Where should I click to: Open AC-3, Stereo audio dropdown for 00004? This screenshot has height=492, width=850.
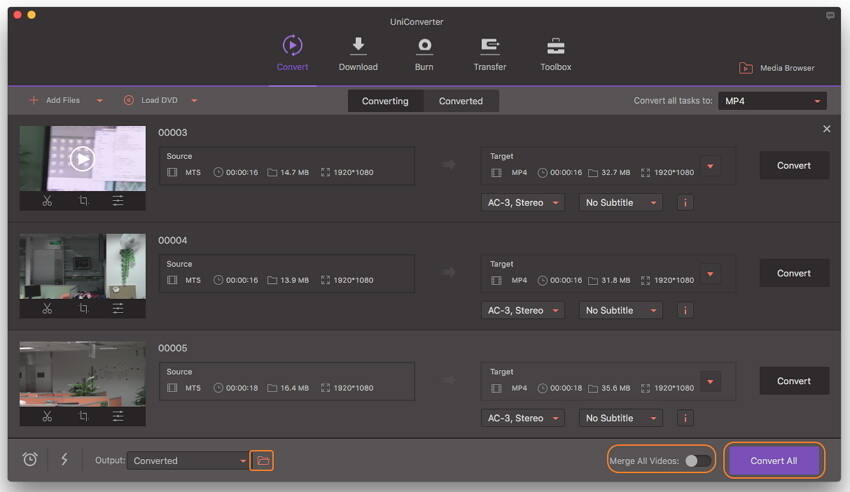tap(523, 310)
